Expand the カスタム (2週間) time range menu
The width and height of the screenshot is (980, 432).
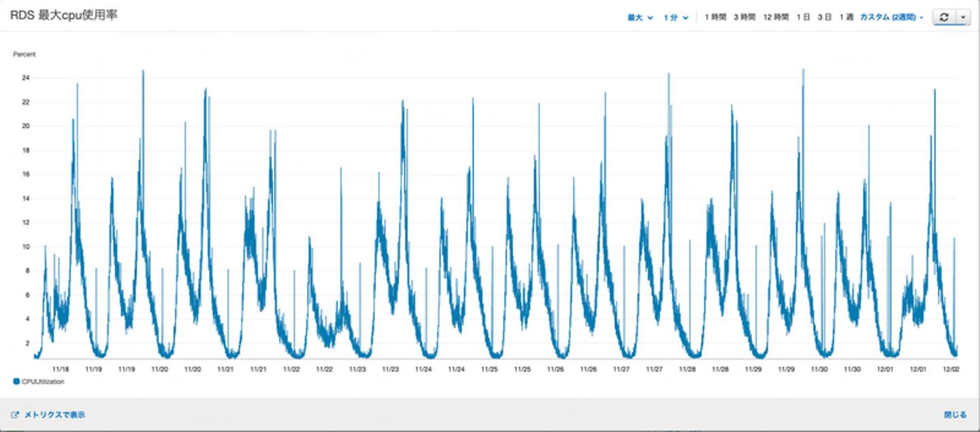point(892,18)
